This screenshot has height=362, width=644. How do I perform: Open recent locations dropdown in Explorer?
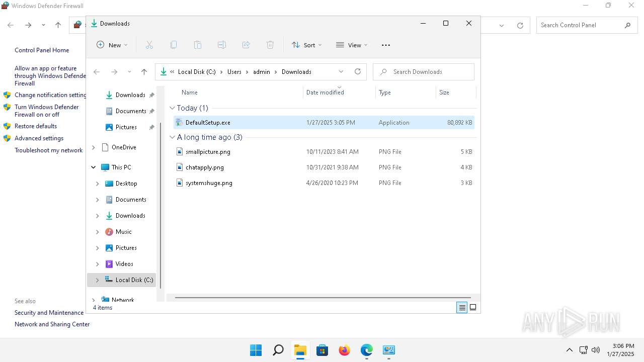(129, 72)
